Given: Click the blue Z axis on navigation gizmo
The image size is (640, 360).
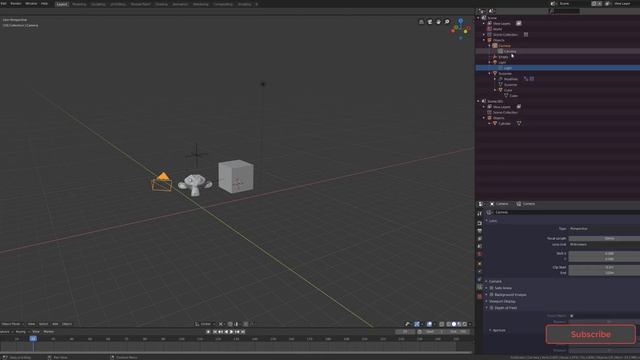Looking at the screenshot, I should [460, 21].
